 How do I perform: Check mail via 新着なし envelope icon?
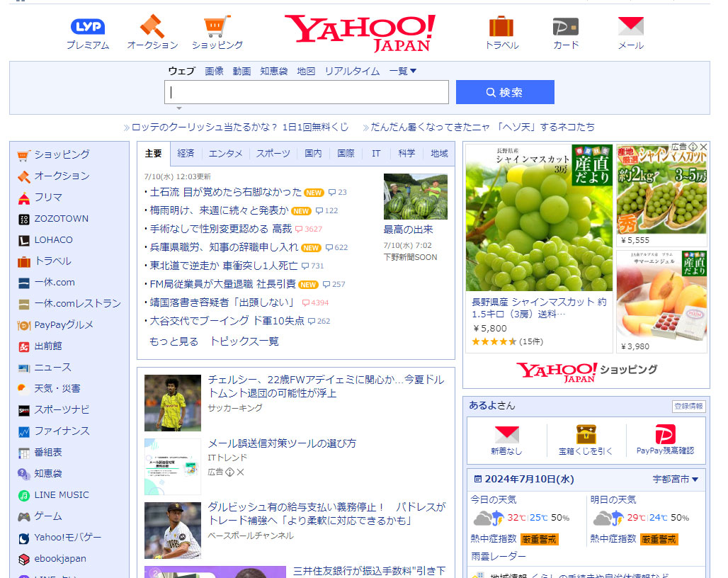click(506, 434)
